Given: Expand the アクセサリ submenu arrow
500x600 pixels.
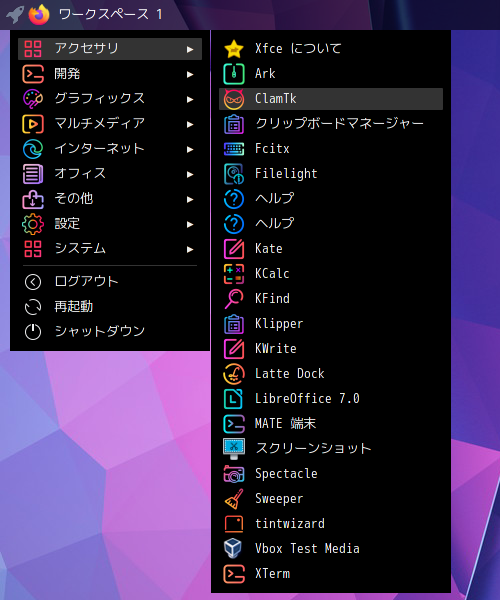Looking at the screenshot, I should pyautogui.click(x=190, y=49).
